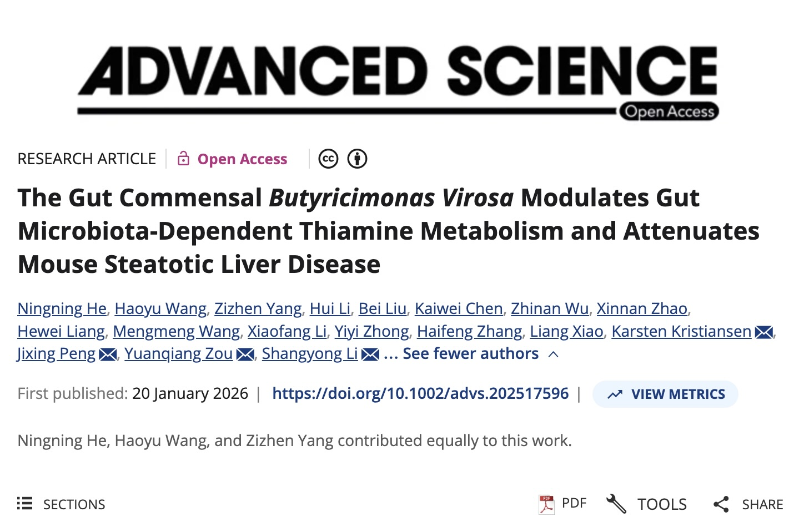The image size is (799, 532).
Task: Click the email icon beside Jixing Peng
Action: 108,354
